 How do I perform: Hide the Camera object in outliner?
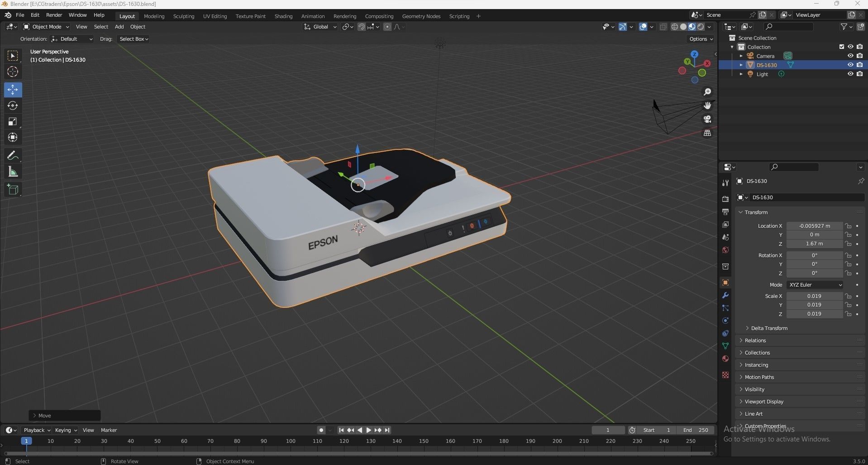click(x=850, y=56)
